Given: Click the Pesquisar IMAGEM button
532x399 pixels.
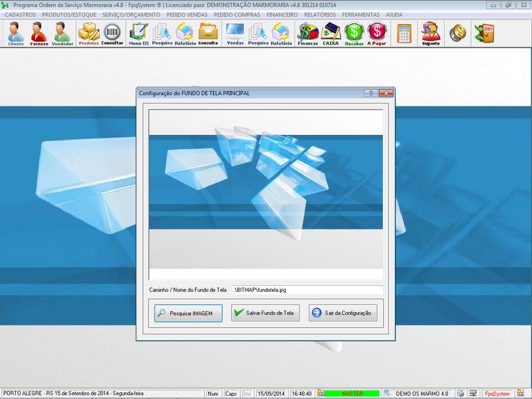Looking at the screenshot, I should point(188,313).
